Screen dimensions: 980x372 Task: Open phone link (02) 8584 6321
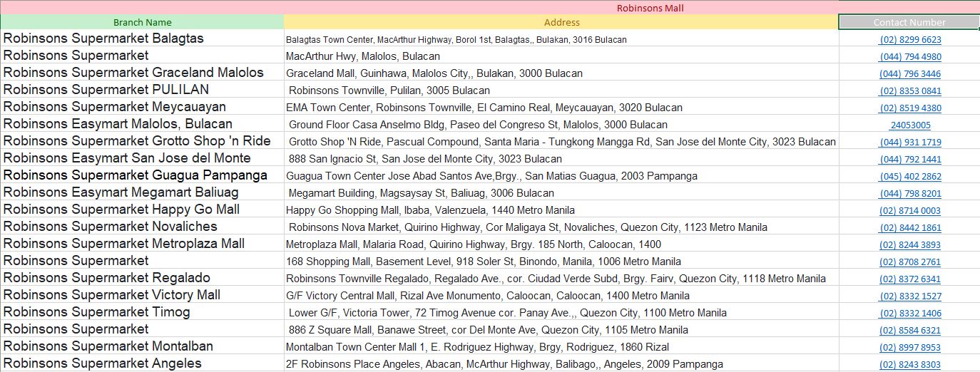point(910,331)
